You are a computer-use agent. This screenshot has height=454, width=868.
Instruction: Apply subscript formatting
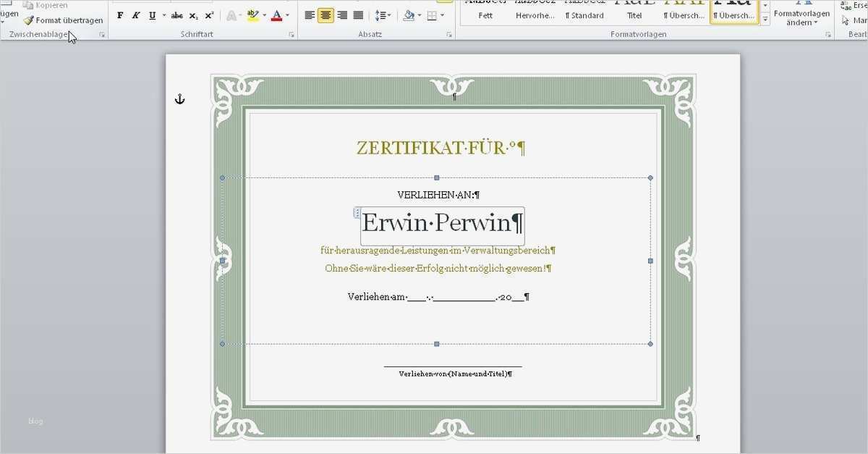pyautogui.click(x=193, y=14)
